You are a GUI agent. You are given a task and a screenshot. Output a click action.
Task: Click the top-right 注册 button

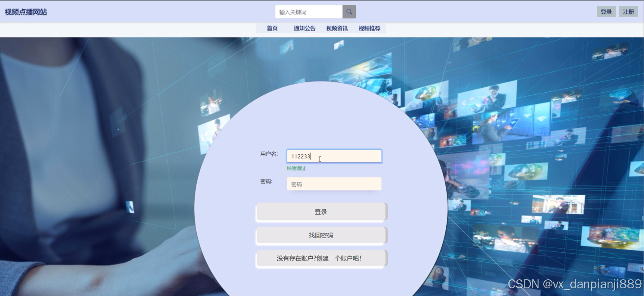(628, 12)
